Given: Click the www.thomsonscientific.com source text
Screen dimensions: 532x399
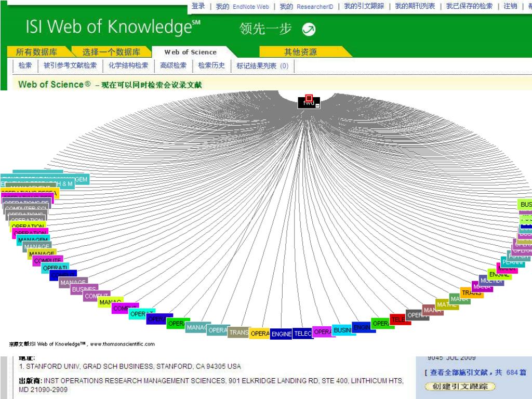Looking at the screenshot, I should [123, 344].
